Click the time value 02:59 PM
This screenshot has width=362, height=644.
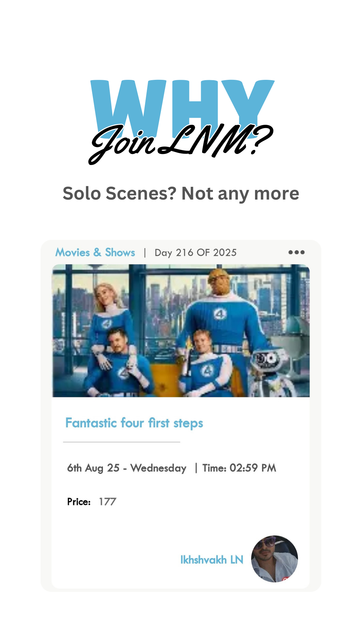[x=253, y=468]
